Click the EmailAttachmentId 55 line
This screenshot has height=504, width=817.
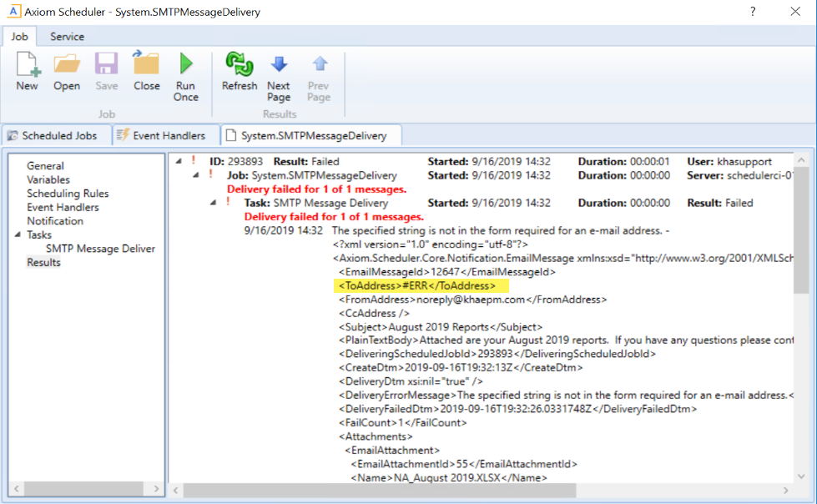(x=464, y=464)
